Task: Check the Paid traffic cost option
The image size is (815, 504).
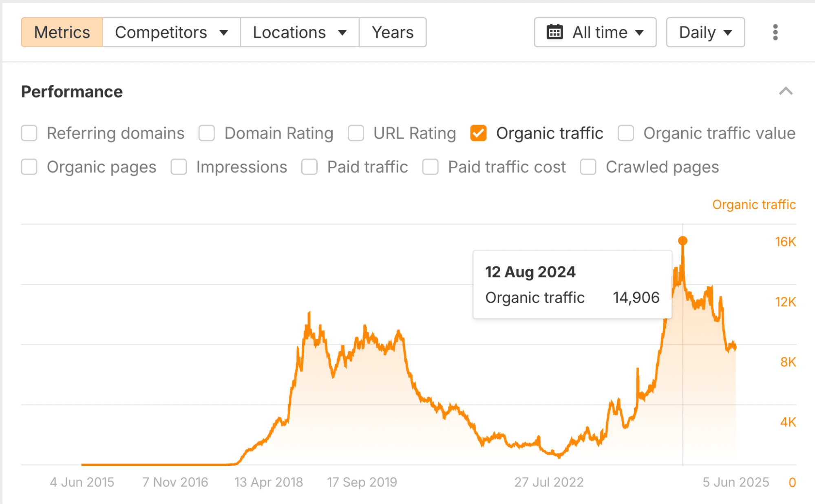Action: 431,167
